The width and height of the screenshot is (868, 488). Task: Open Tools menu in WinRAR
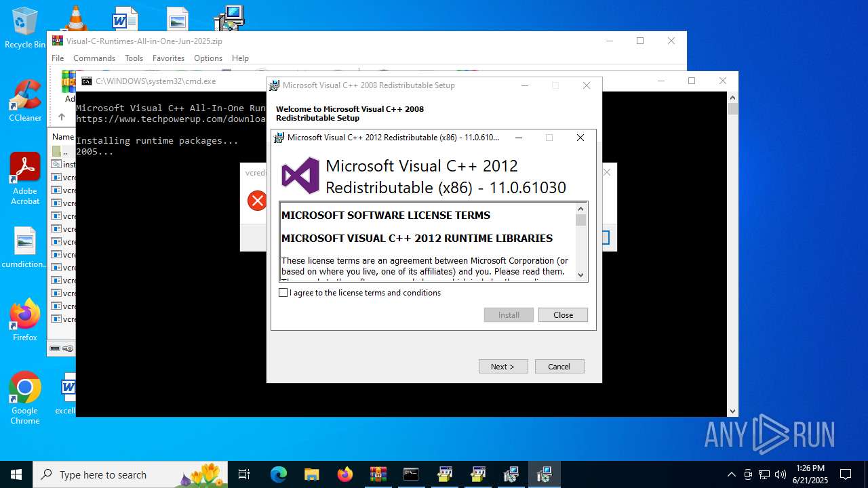(134, 58)
